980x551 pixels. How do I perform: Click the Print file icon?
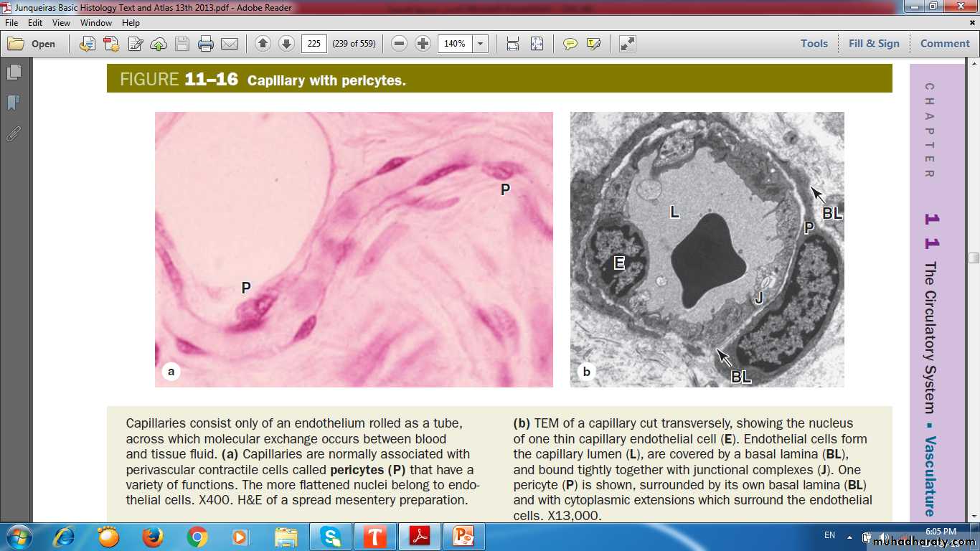206,44
